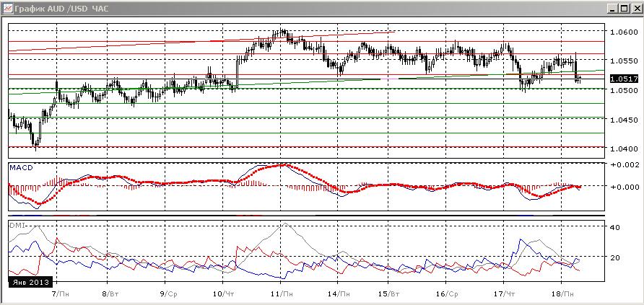This screenshot has height=305, width=644.
Task: Click the MACD +0.002 scale value
Action: point(624,165)
